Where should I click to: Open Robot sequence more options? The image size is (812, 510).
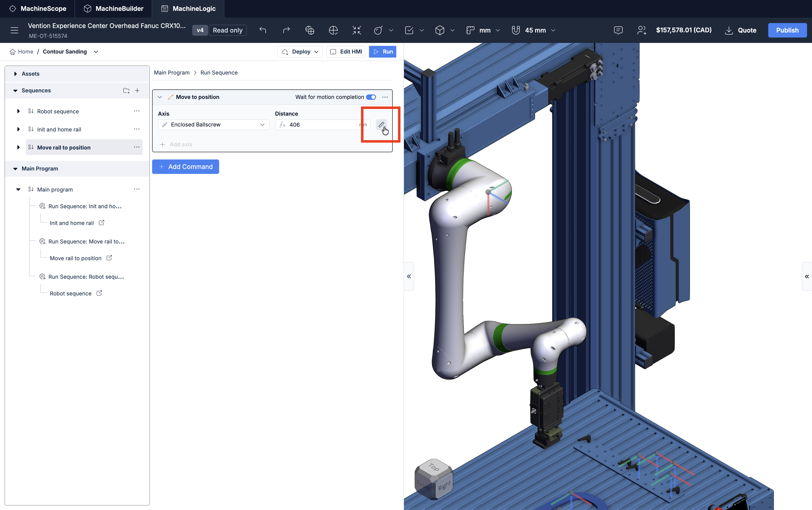[x=137, y=111]
